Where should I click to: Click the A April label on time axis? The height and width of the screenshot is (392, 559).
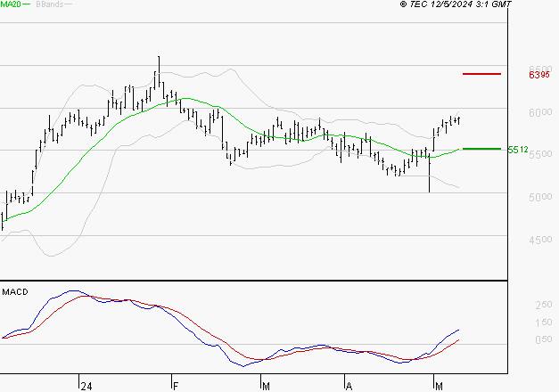(349, 387)
